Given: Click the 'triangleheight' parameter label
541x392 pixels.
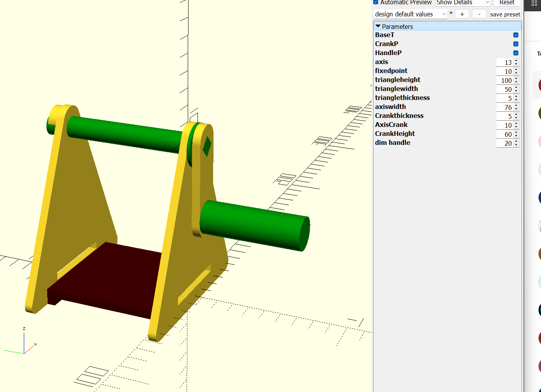Looking at the screenshot, I should point(398,80).
